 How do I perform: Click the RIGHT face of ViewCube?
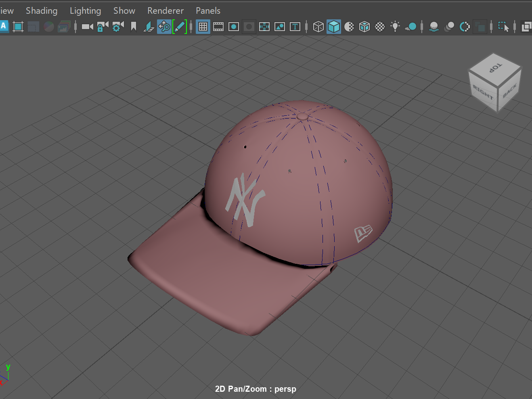[483, 92]
